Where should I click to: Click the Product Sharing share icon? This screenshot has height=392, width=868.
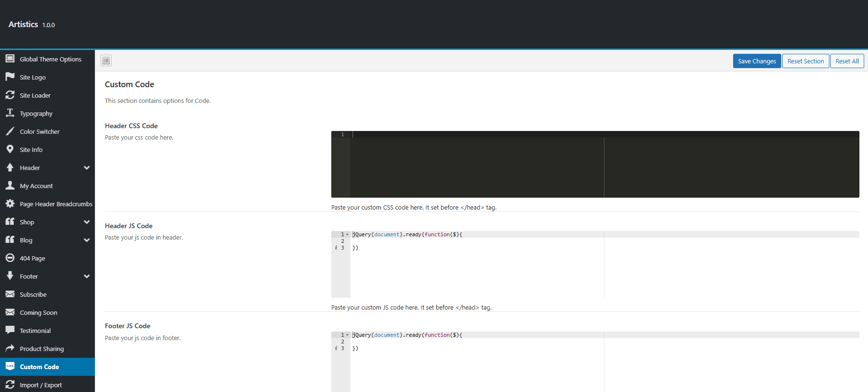tap(10, 348)
